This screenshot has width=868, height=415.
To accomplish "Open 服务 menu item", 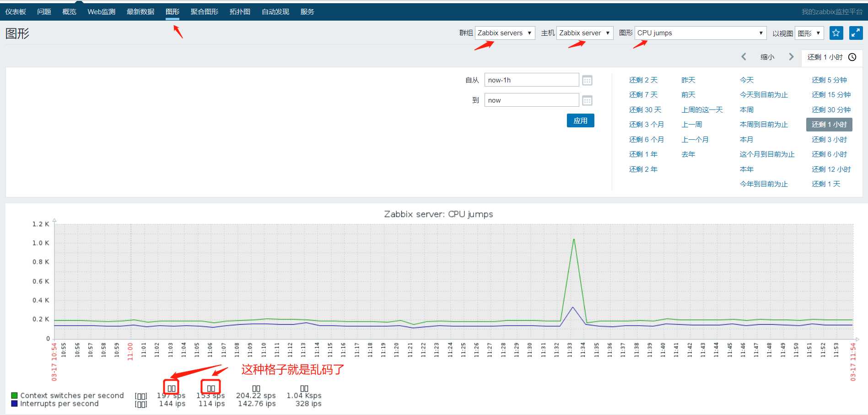I will coord(307,11).
